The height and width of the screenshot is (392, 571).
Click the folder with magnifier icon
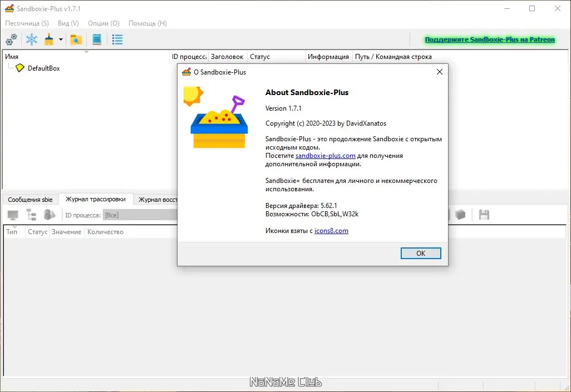tap(76, 39)
